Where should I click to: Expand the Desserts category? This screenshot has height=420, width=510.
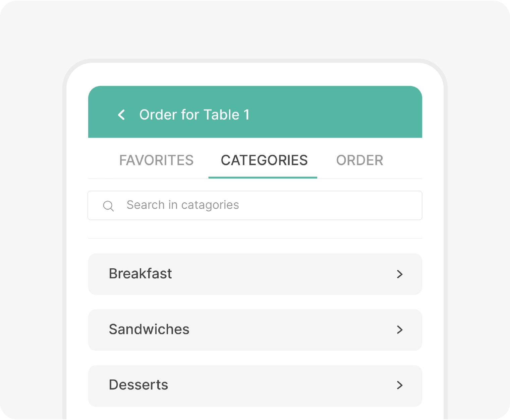point(255,386)
